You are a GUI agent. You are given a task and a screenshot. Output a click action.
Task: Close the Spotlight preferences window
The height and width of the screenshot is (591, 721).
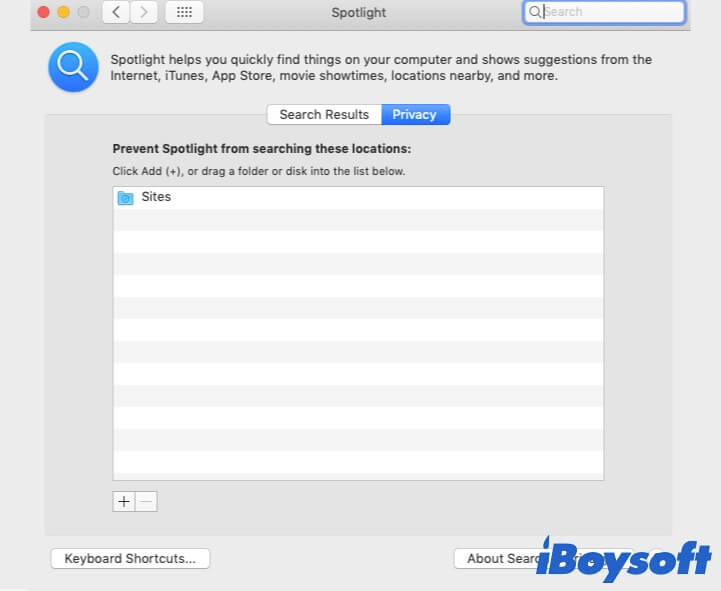[43, 12]
